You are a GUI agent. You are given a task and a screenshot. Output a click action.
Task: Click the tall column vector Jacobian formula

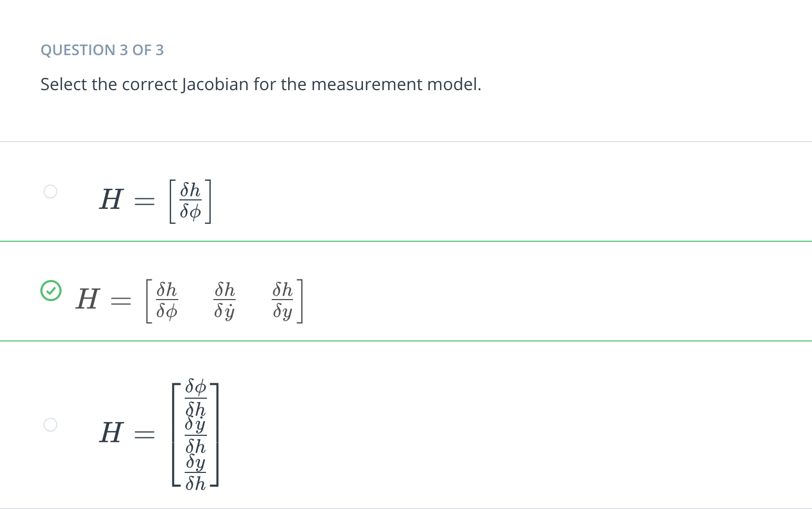tap(159, 434)
